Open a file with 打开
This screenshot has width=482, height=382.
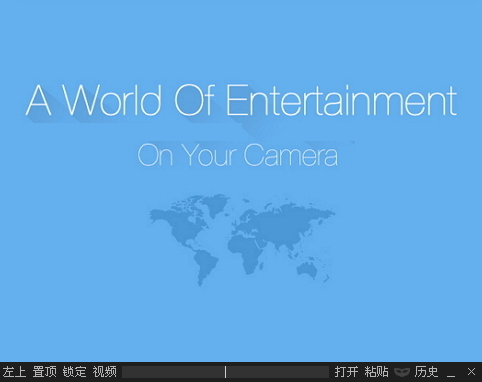346,372
